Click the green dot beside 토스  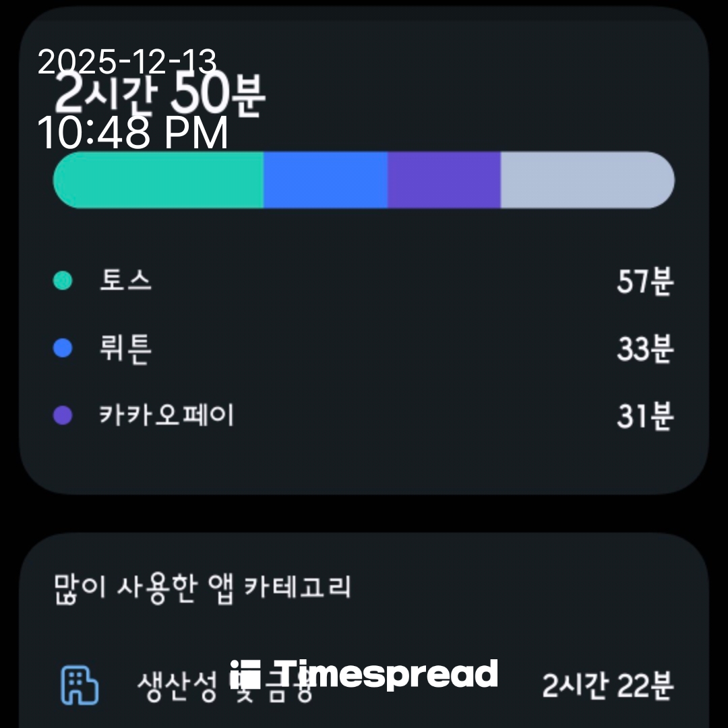(x=63, y=280)
